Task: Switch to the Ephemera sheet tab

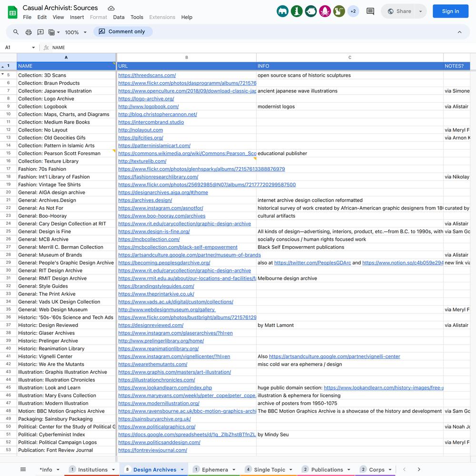Action: 215,470
